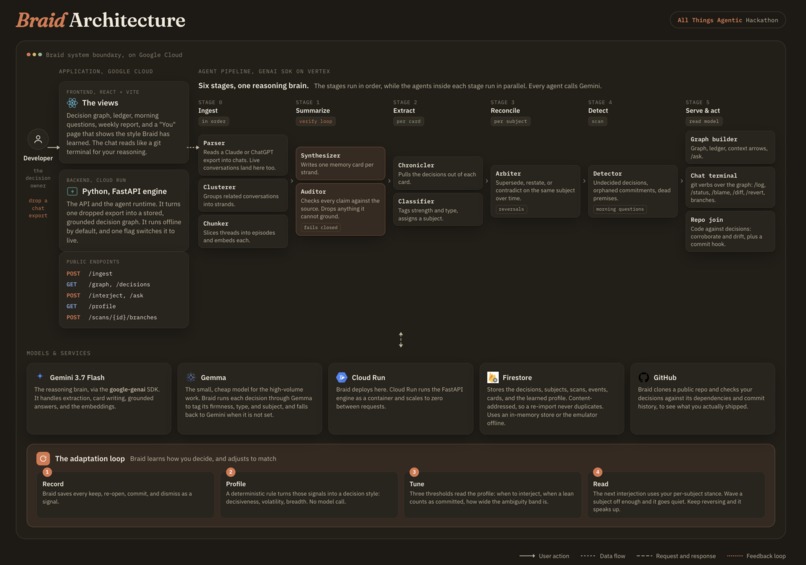Click the orange adaptation loop icon
The height and width of the screenshot is (565, 806).
[x=43, y=458]
